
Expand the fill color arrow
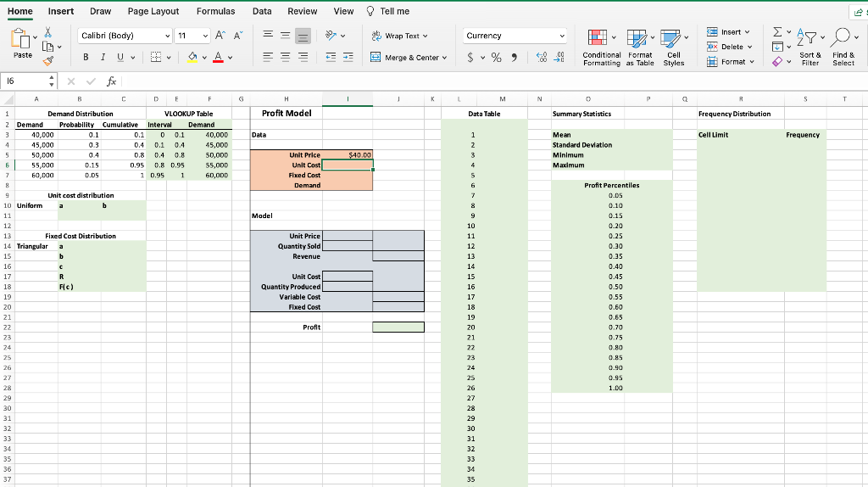coord(204,58)
